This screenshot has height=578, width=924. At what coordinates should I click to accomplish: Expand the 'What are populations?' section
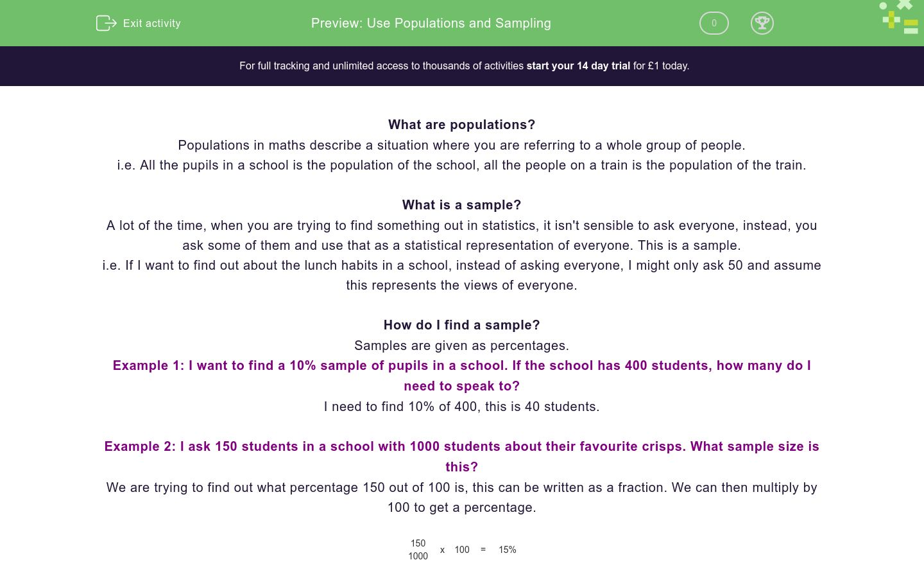[x=461, y=125]
